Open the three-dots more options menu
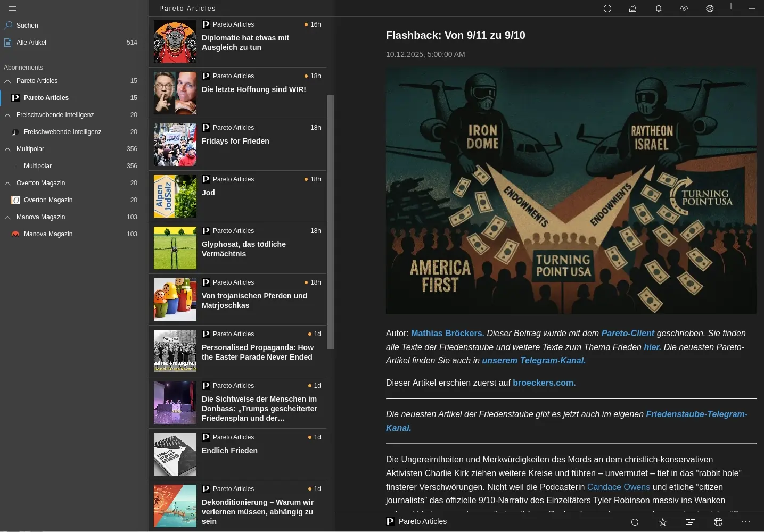Viewport: 764px width, 532px height. click(746, 522)
